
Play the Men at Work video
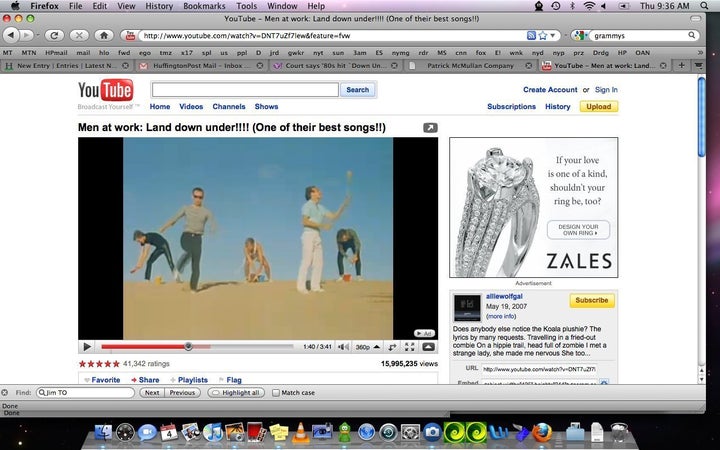coord(87,347)
